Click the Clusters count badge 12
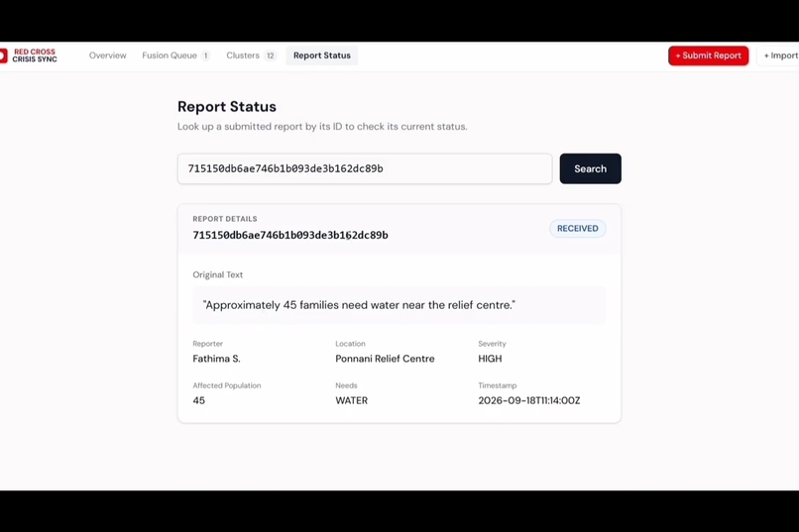The image size is (799, 532). [270, 55]
